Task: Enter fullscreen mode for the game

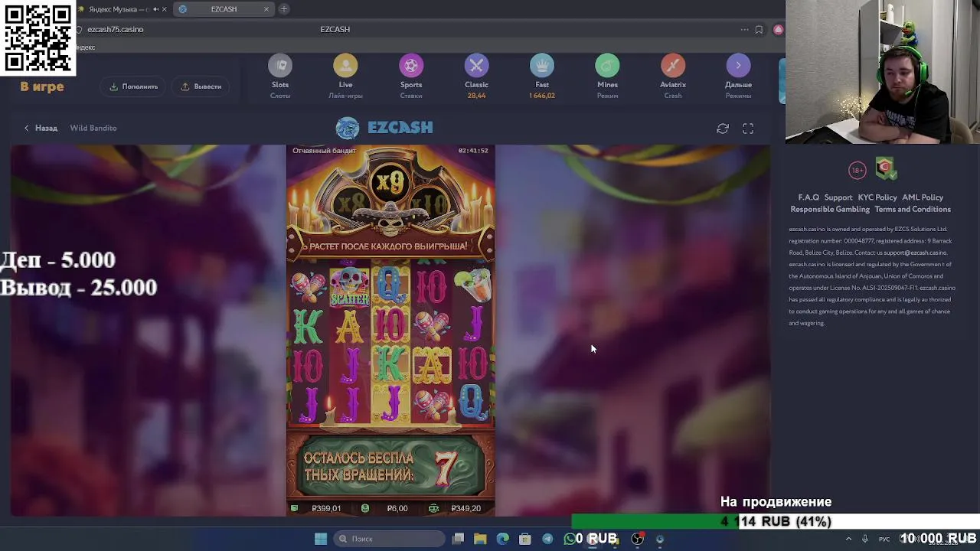Action: point(748,129)
